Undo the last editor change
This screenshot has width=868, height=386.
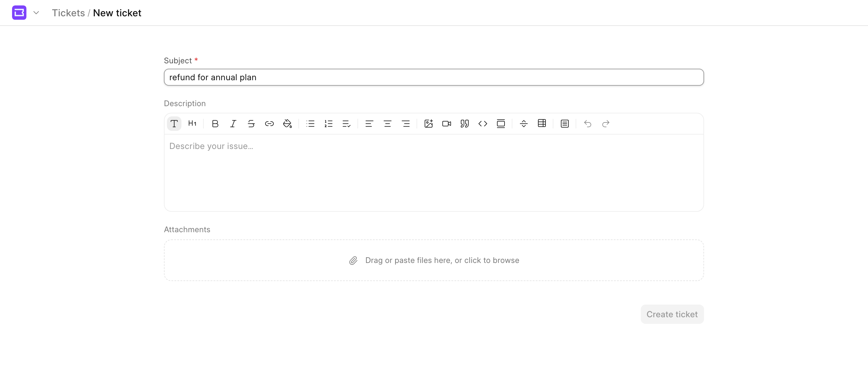(588, 124)
